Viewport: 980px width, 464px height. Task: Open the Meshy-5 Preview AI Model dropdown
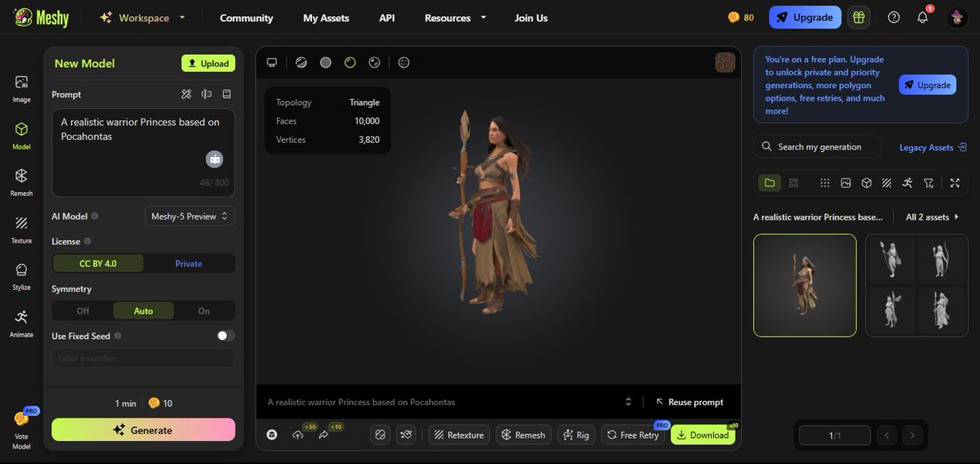(x=190, y=216)
